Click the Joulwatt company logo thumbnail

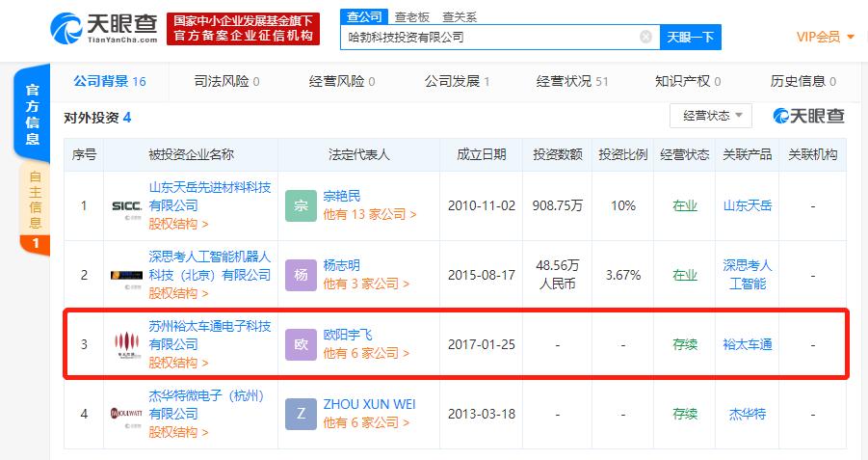point(125,414)
